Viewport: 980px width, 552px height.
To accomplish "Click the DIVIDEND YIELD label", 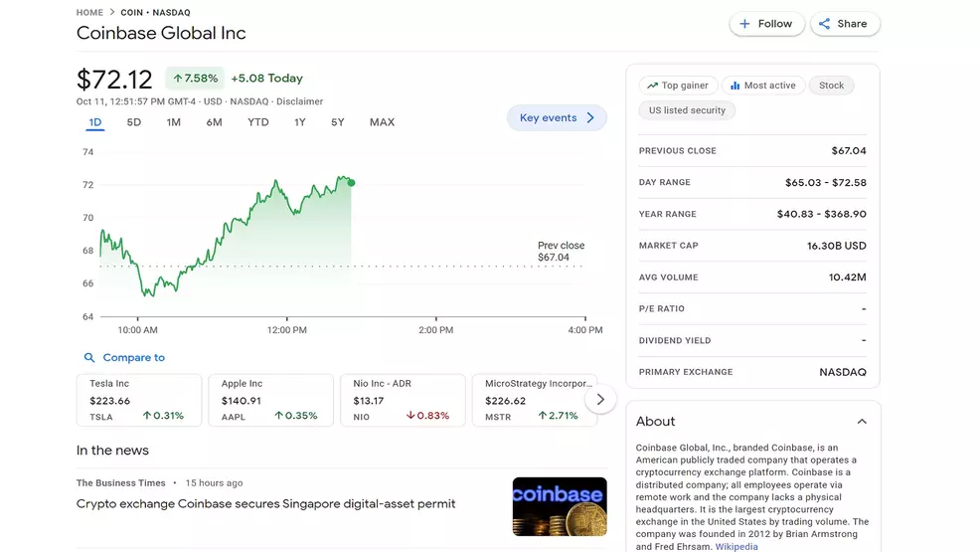I will [675, 341].
